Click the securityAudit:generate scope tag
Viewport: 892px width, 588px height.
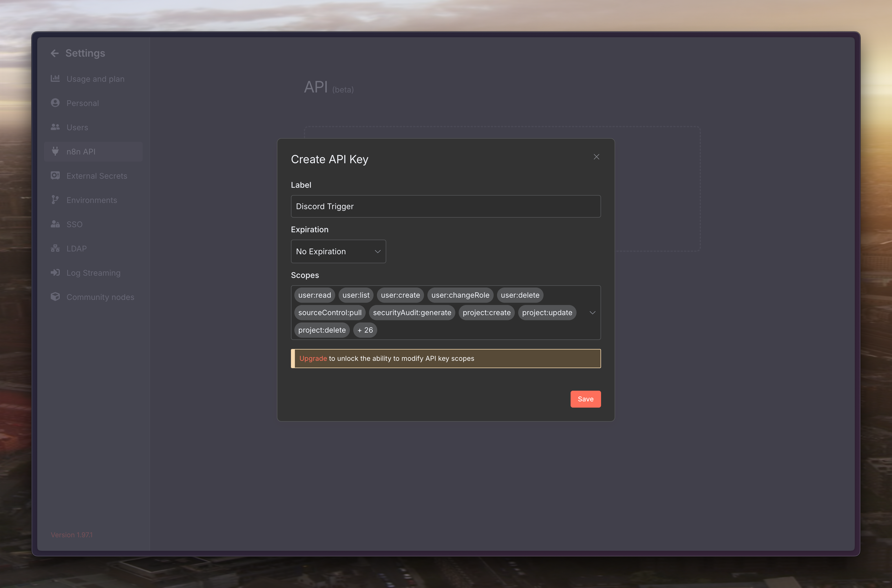pyautogui.click(x=412, y=312)
